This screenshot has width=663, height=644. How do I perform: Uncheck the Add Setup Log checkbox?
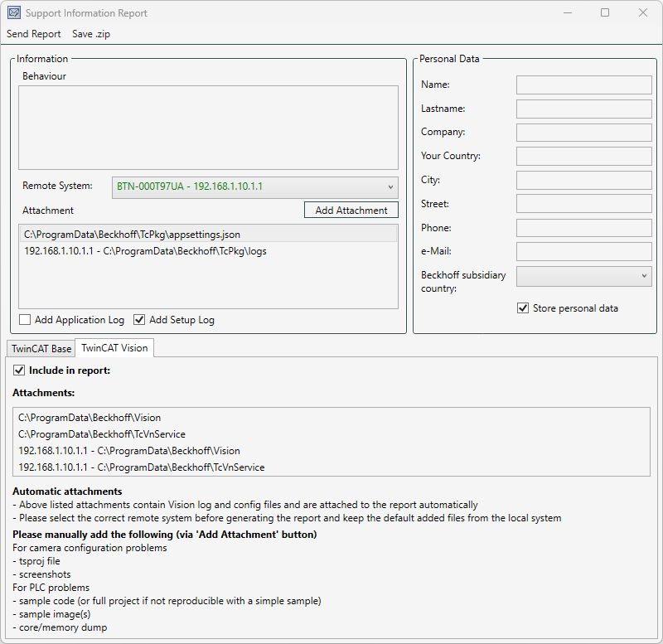[x=139, y=320]
